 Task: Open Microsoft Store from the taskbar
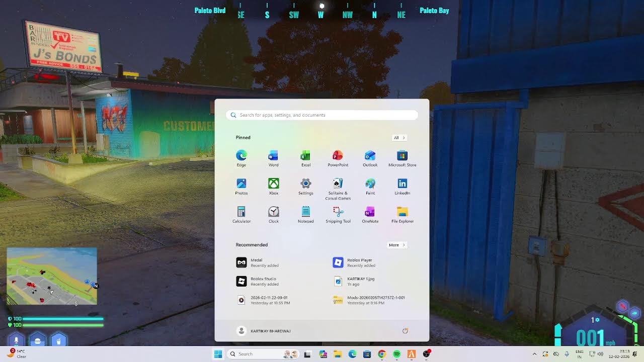367,354
